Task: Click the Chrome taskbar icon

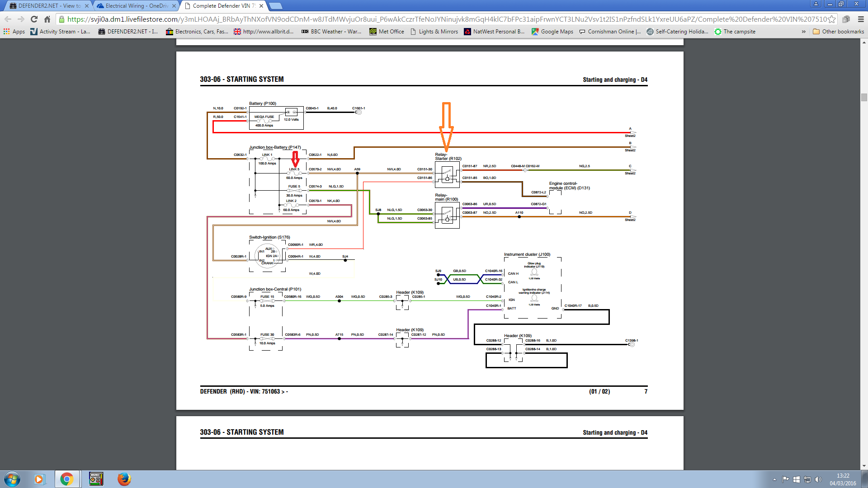Action: click(x=67, y=479)
